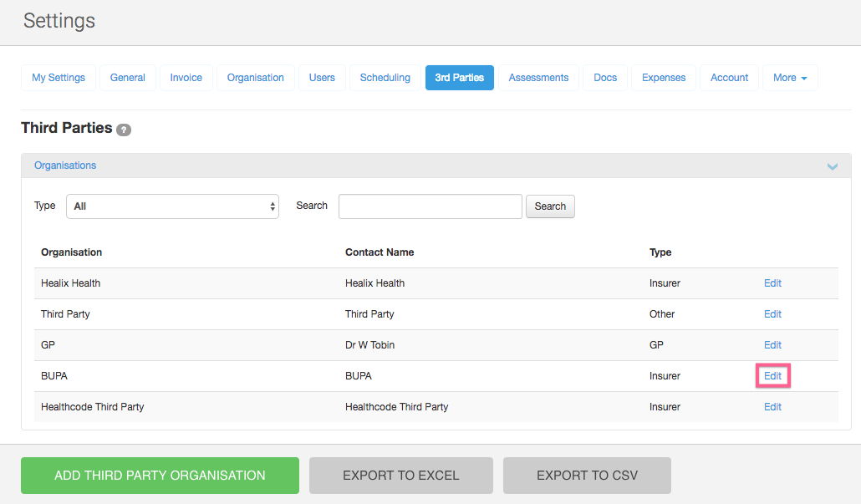Edit the Healix Health organisation

(772, 283)
